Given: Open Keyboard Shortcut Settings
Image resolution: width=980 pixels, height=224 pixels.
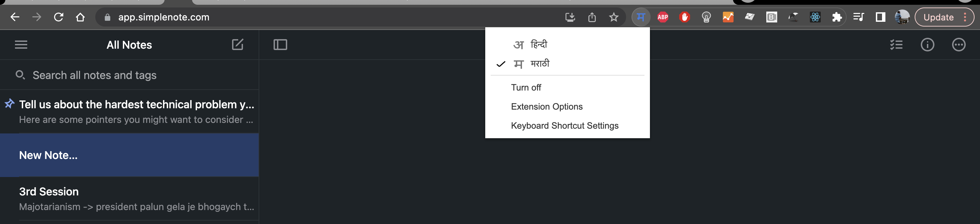Looking at the screenshot, I should (565, 126).
